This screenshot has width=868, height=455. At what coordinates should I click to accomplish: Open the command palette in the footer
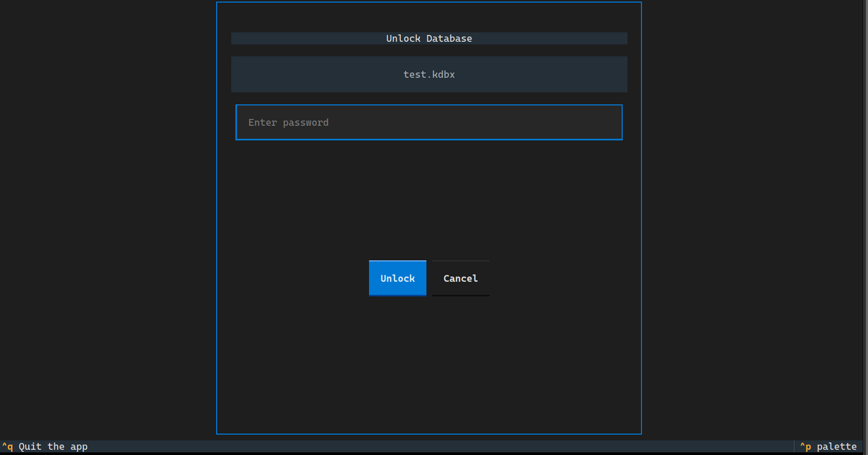pos(828,446)
